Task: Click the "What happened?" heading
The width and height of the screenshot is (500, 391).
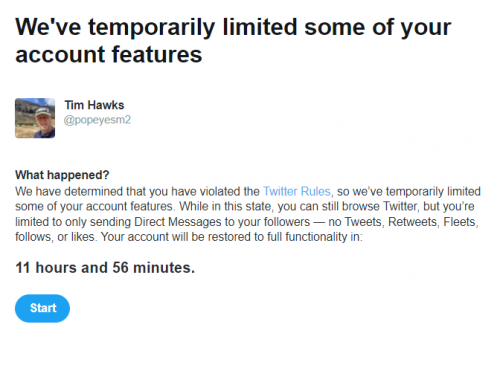Action: pos(62,175)
